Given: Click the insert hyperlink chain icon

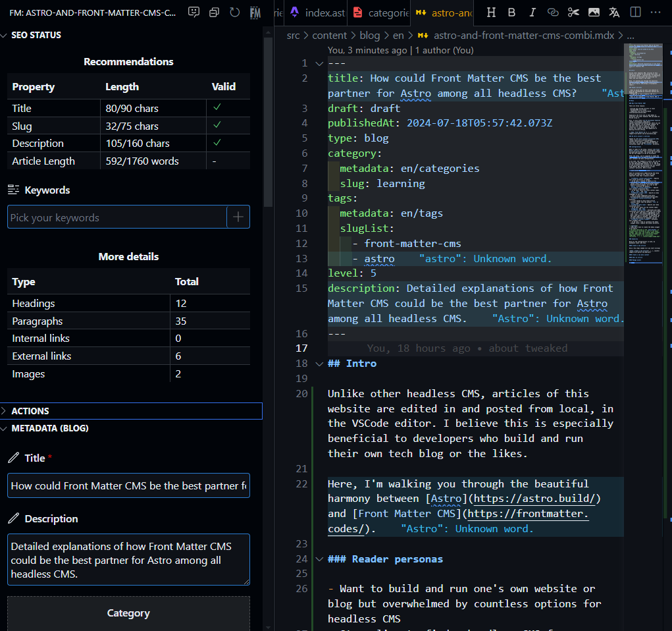Looking at the screenshot, I should 553,13.
